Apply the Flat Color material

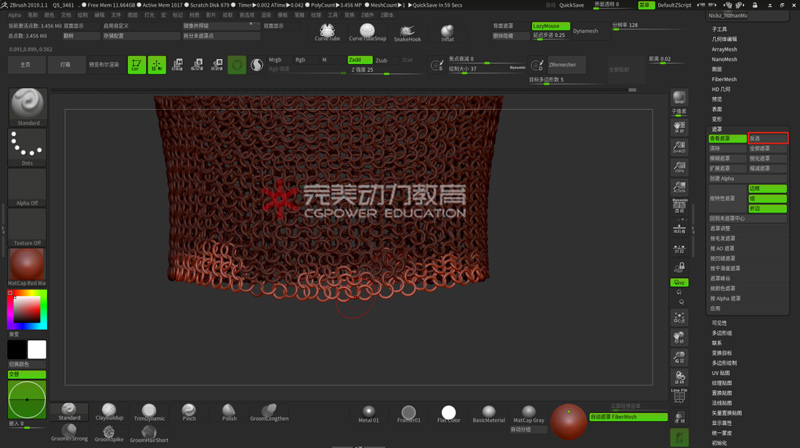click(x=448, y=412)
